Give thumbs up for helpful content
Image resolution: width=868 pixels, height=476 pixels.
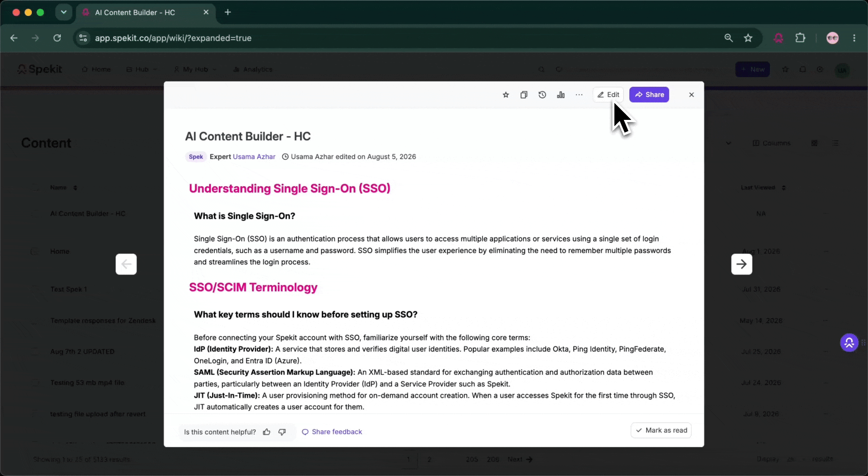pos(266,432)
